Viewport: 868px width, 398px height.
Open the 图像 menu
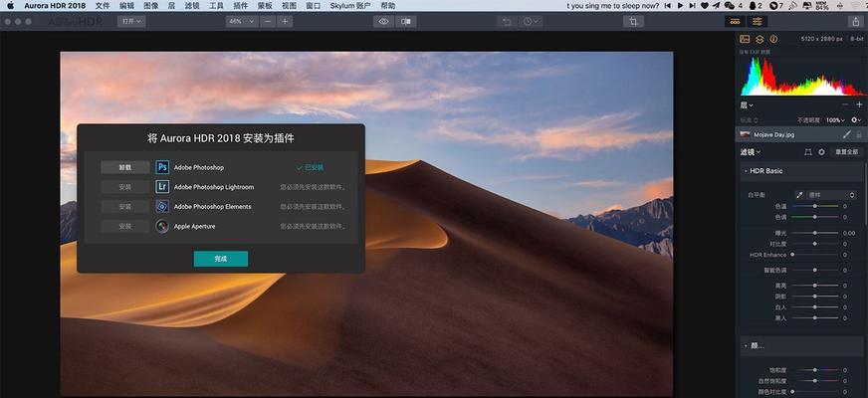coord(151,6)
